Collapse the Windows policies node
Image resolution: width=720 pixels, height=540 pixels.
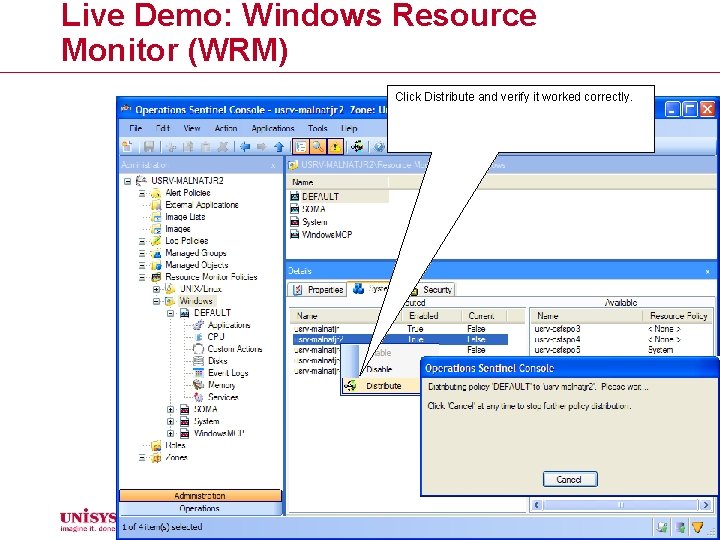pos(156,301)
